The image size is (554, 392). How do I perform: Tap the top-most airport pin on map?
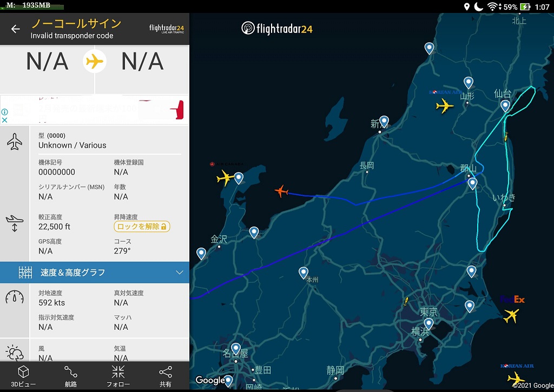[x=429, y=48]
